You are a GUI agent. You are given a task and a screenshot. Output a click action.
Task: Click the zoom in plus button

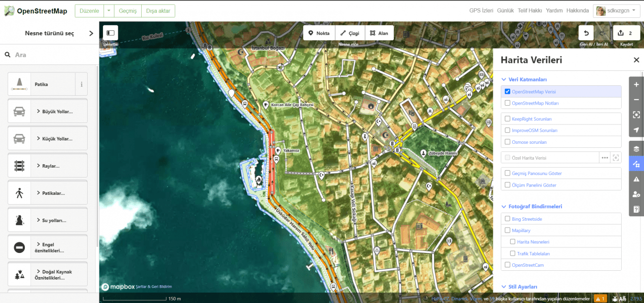click(x=636, y=85)
